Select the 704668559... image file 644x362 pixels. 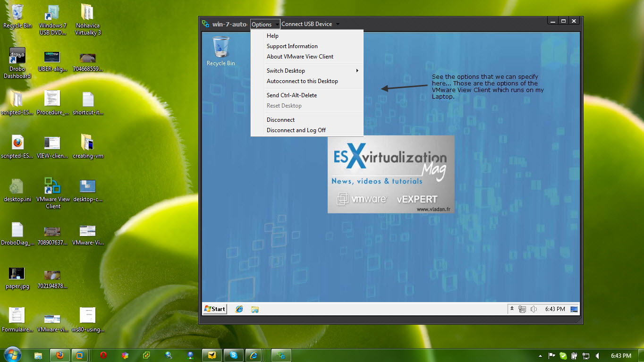pos(88,61)
